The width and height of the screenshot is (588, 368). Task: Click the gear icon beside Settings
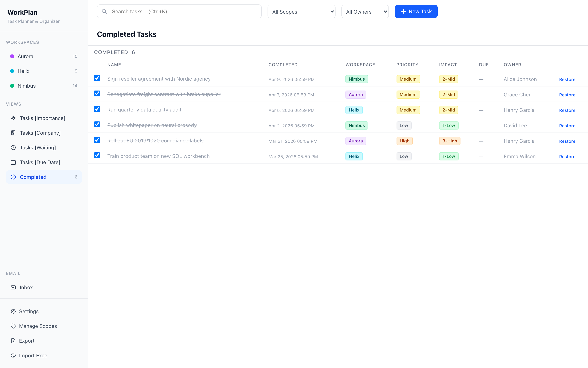(13, 312)
